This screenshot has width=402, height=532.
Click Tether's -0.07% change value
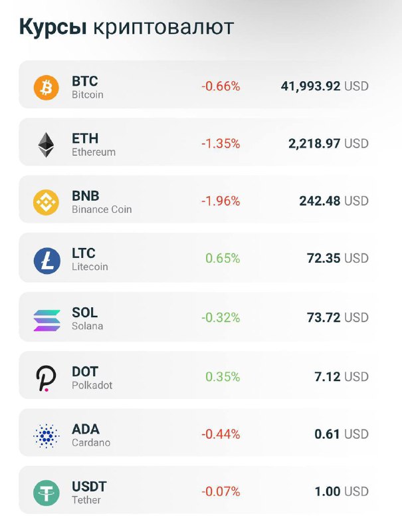pyautogui.click(x=221, y=491)
